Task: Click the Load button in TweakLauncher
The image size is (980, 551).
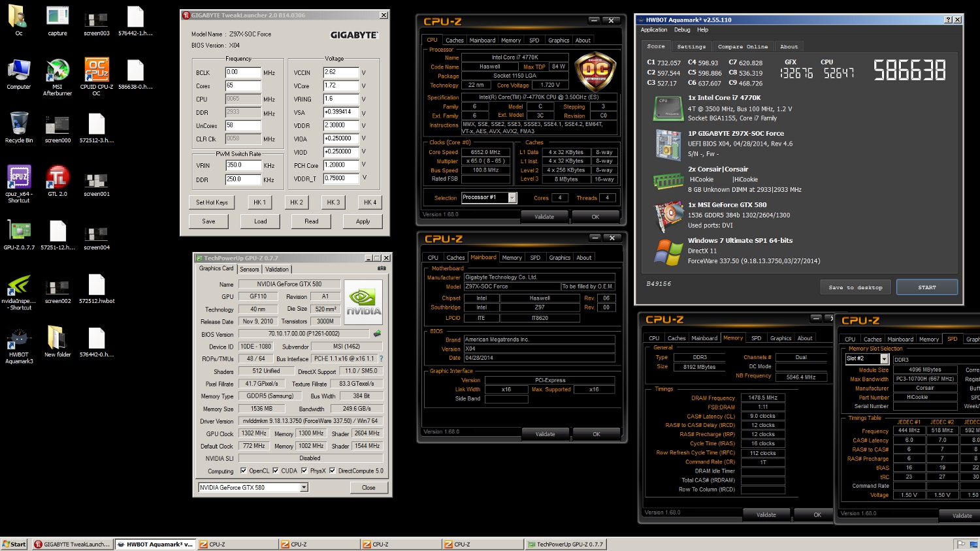Action: pos(261,221)
